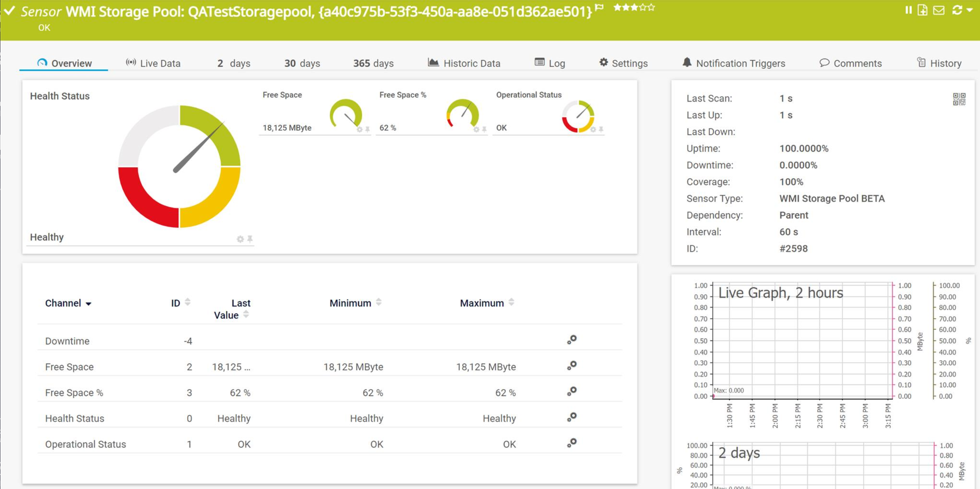Pin the Health Status gauge with the pin icon
Screen dimensions: 980x489
(249, 239)
